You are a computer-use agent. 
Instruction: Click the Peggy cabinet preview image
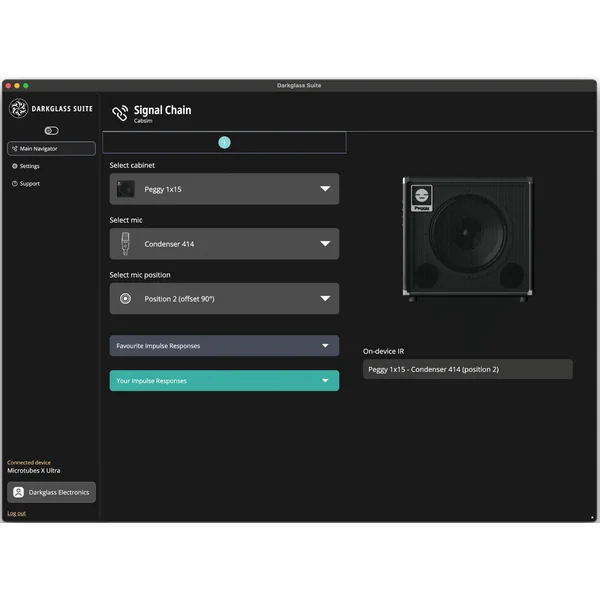coord(467,239)
